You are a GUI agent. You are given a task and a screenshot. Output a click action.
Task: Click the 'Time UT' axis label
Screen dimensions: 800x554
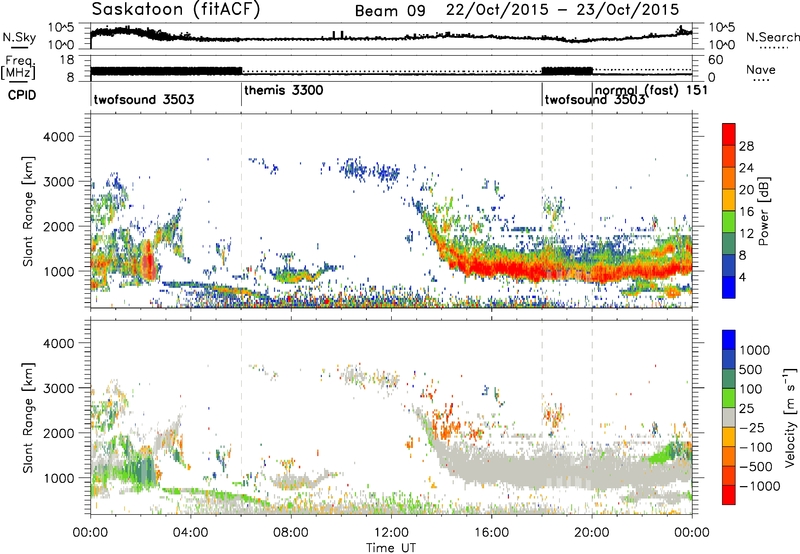point(391,548)
